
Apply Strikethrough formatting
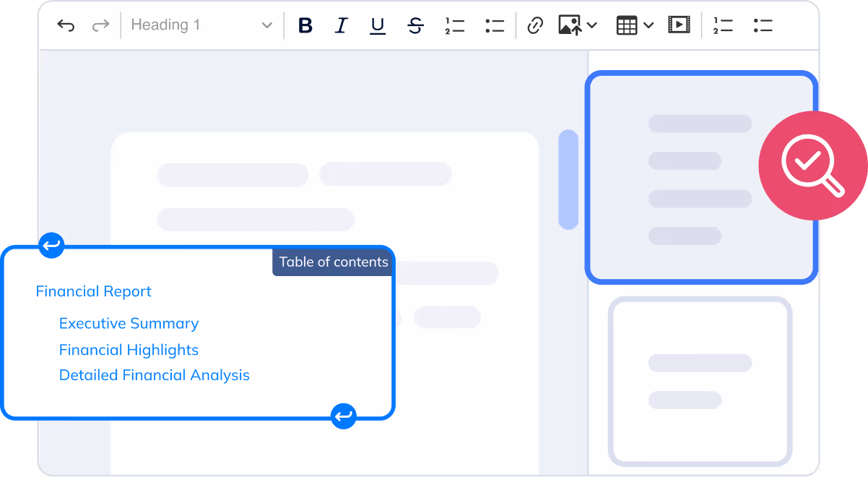point(415,26)
